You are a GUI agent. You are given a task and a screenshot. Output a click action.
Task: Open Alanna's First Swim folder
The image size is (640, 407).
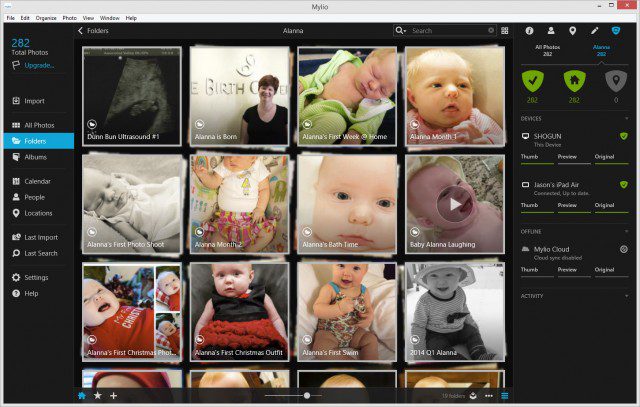tap(347, 312)
